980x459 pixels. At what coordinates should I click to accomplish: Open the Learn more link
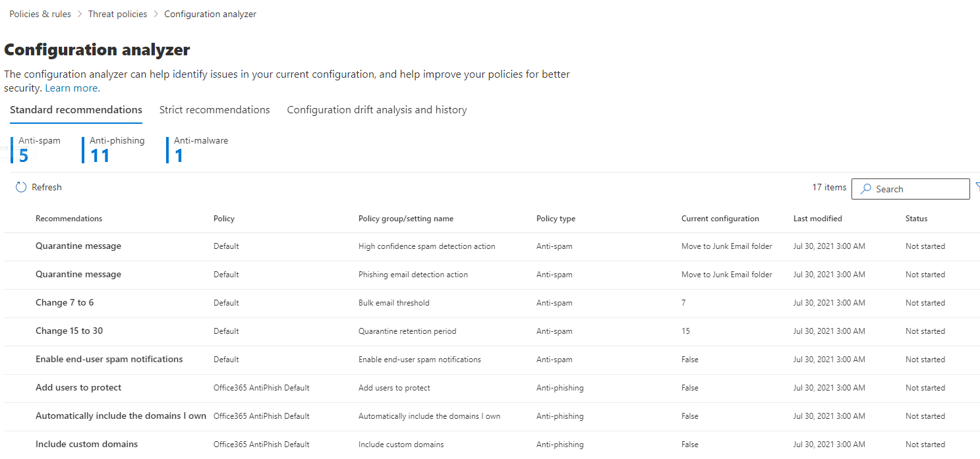pyautogui.click(x=72, y=88)
